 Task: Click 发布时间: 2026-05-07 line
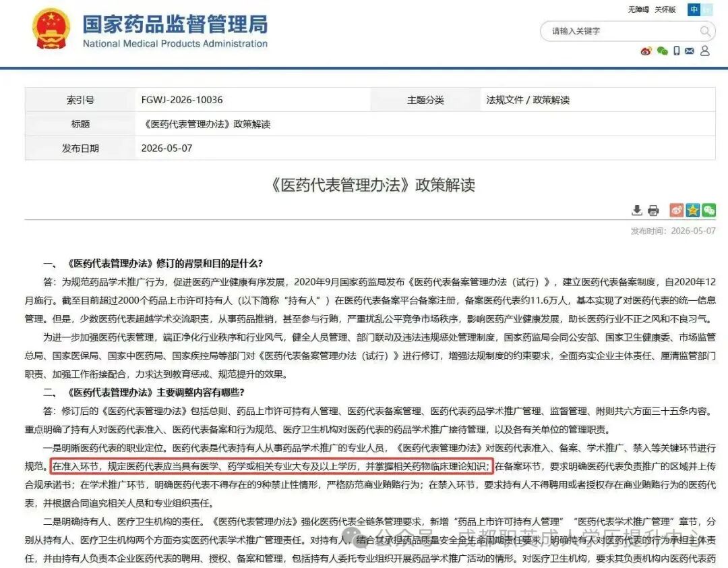pos(673,231)
